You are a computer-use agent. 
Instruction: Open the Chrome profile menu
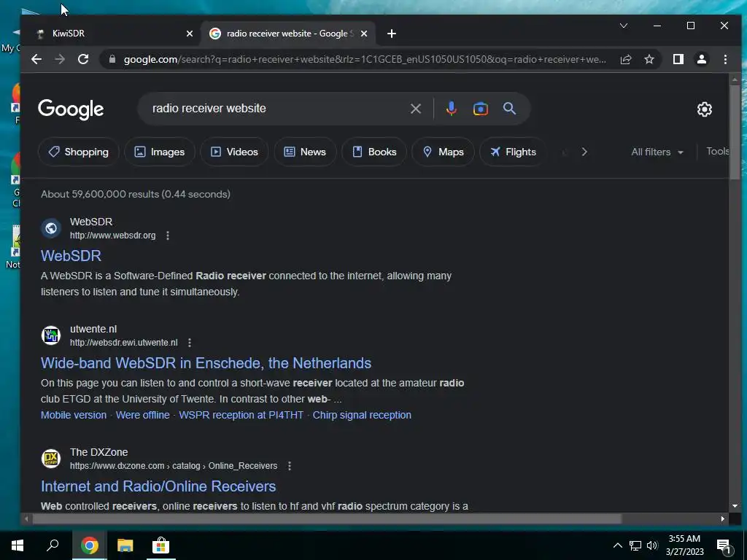[701, 59]
